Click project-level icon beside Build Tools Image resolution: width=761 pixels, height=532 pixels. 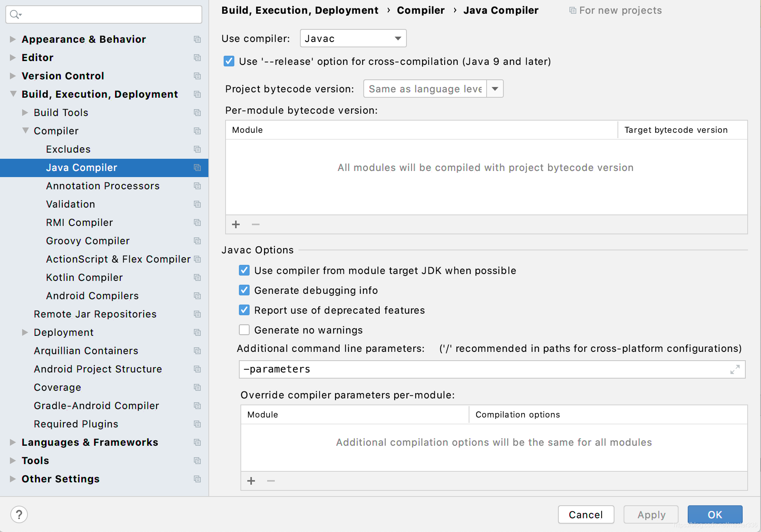pos(197,113)
